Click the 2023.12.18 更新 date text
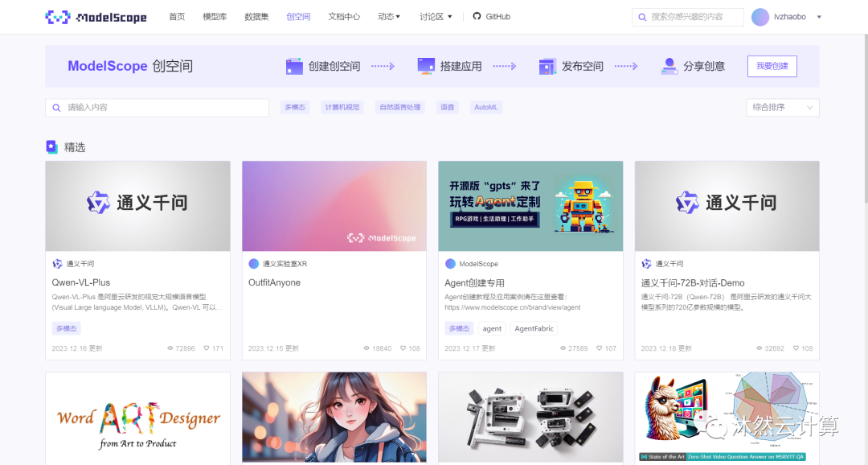This screenshot has width=868, height=465. pyautogui.click(x=666, y=348)
